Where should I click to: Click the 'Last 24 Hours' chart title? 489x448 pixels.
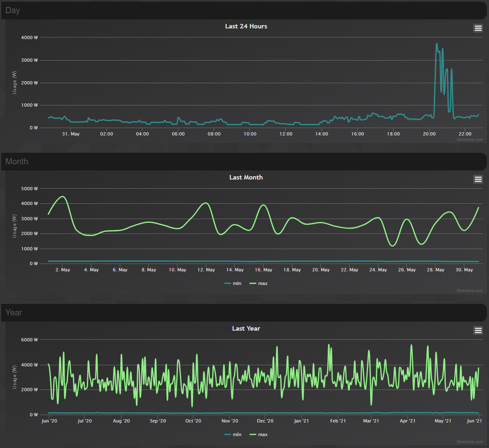click(246, 26)
